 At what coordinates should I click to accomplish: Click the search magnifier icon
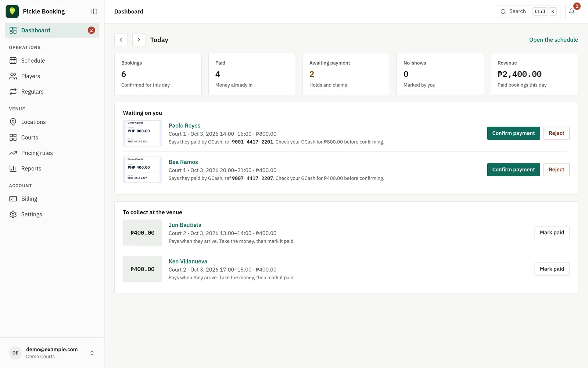503,11
